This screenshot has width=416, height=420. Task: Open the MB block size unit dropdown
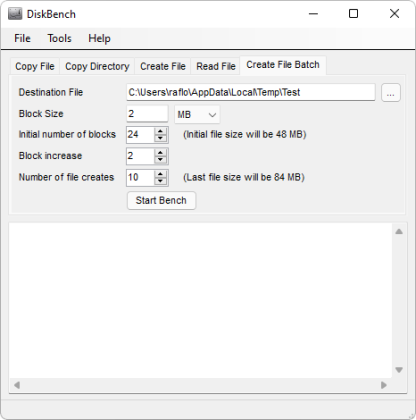(x=197, y=114)
